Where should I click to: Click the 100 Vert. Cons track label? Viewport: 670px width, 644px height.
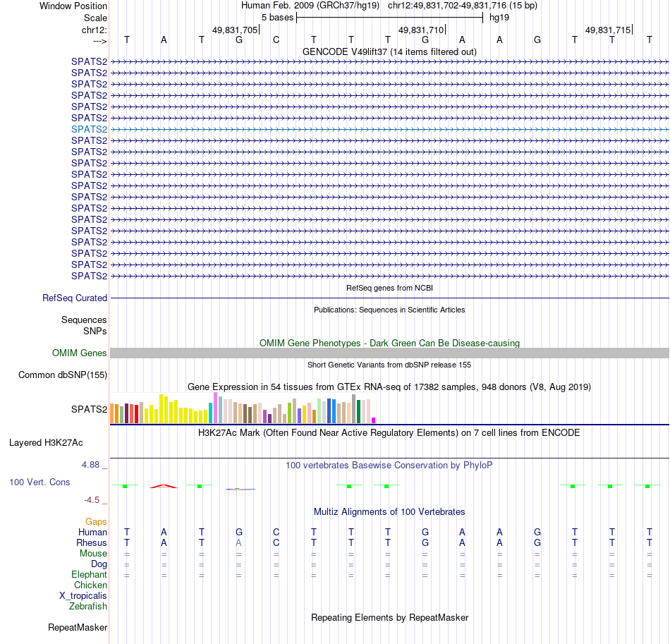click(39, 482)
